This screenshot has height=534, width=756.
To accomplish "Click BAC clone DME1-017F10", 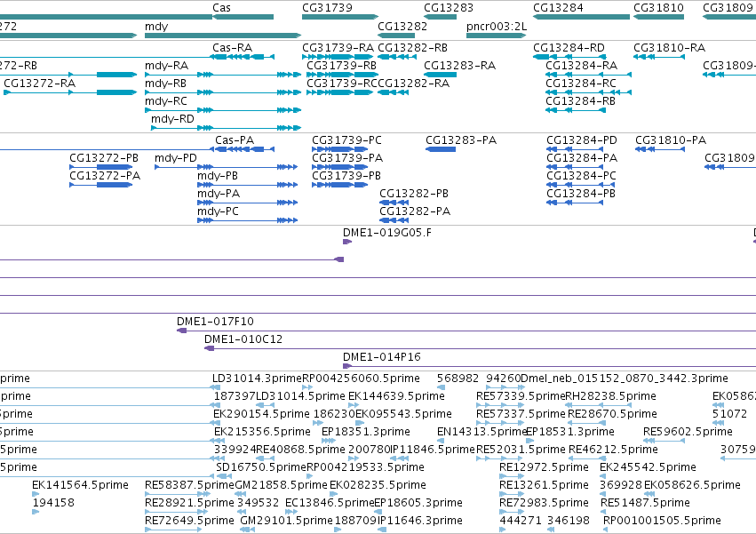I will pyautogui.click(x=215, y=322).
